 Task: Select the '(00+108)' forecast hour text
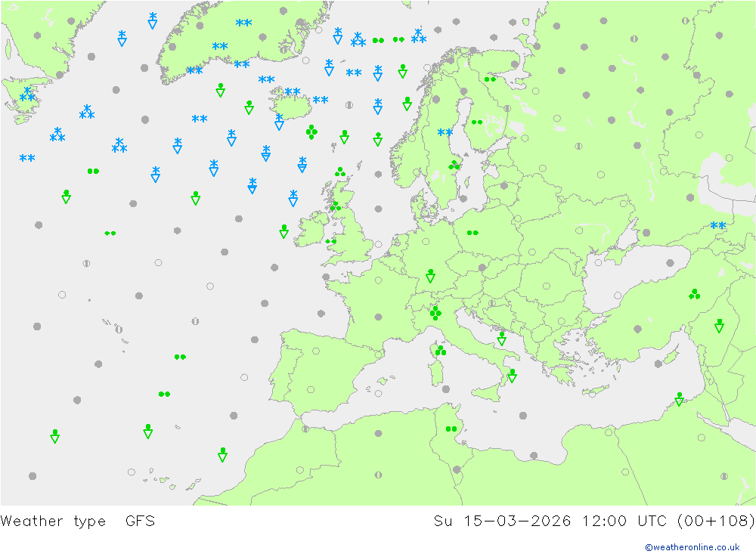pyautogui.click(x=716, y=521)
